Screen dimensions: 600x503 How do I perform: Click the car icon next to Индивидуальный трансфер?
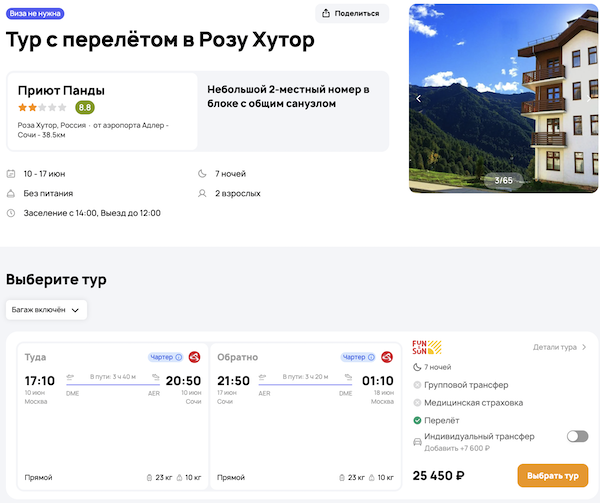coord(417,436)
